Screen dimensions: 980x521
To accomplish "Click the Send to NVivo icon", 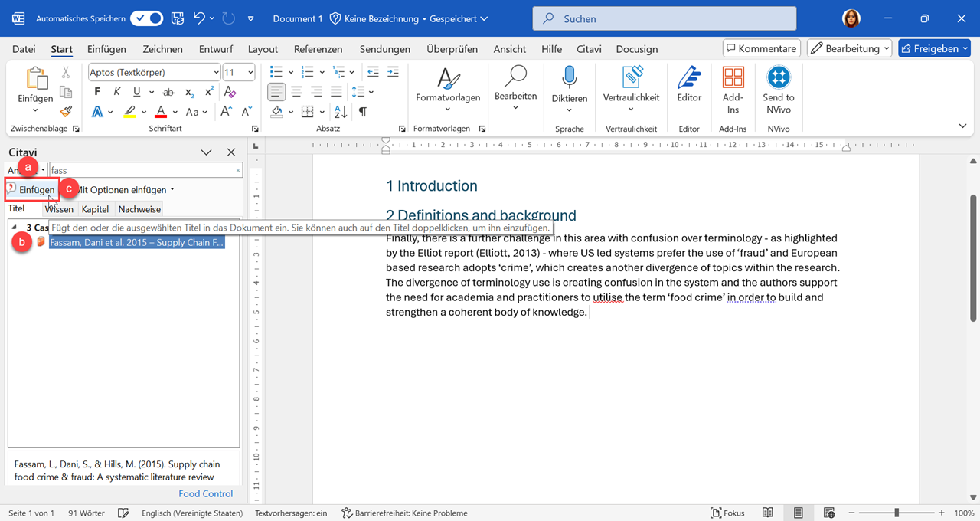I will [x=778, y=78].
